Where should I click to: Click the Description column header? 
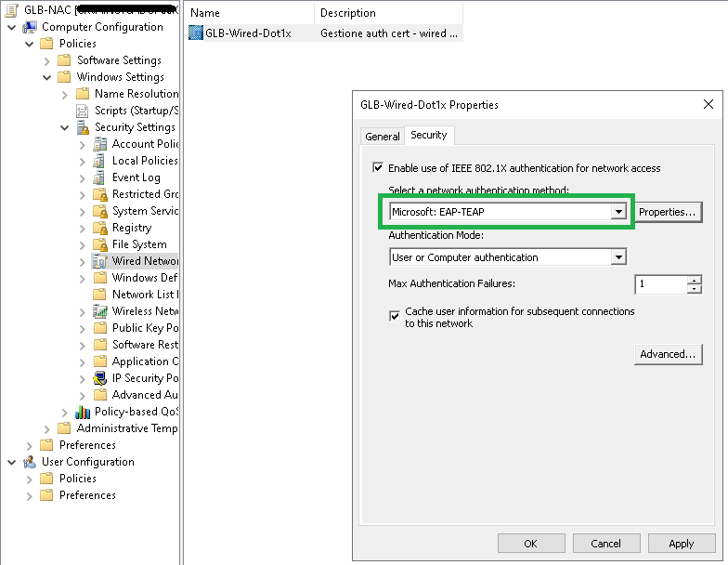[388, 13]
